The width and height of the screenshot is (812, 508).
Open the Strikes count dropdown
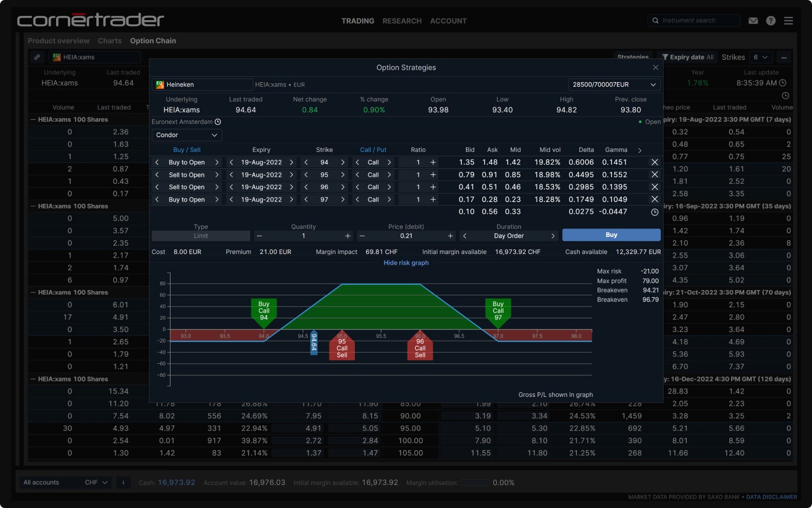click(x=761, y=57)
